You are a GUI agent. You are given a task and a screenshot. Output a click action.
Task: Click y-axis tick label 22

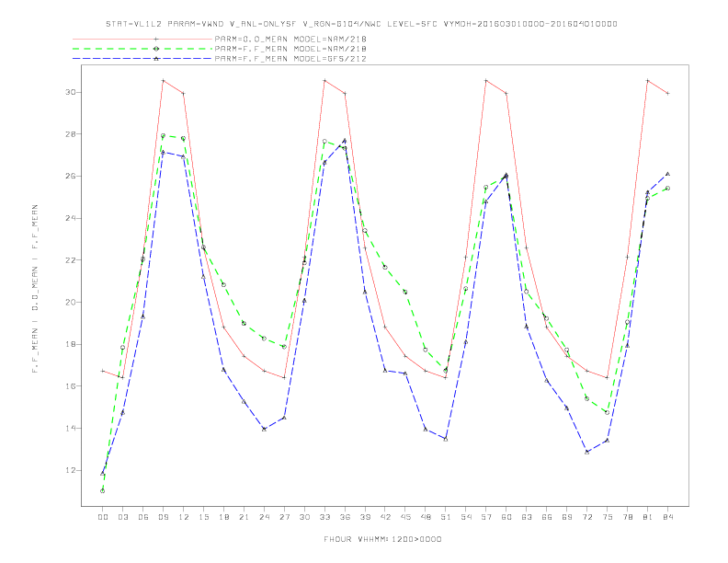tap(71, 260)
